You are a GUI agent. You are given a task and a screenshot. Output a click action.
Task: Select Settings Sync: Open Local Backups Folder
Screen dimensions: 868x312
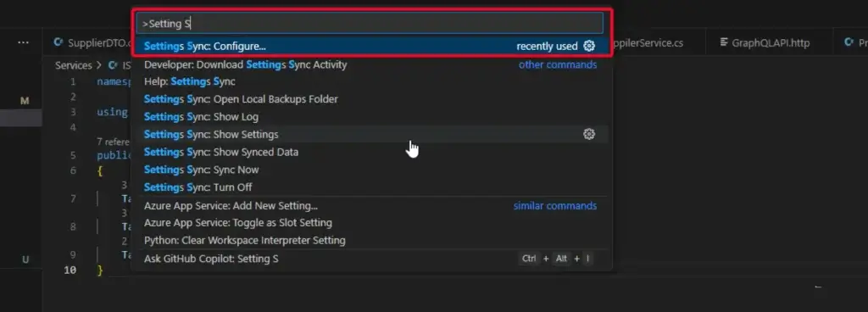point(372,99)
